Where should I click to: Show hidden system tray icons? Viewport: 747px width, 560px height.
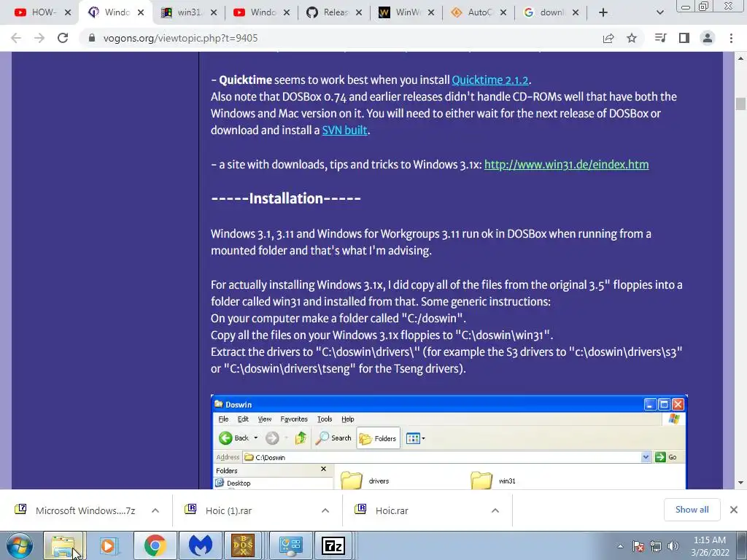620,547
